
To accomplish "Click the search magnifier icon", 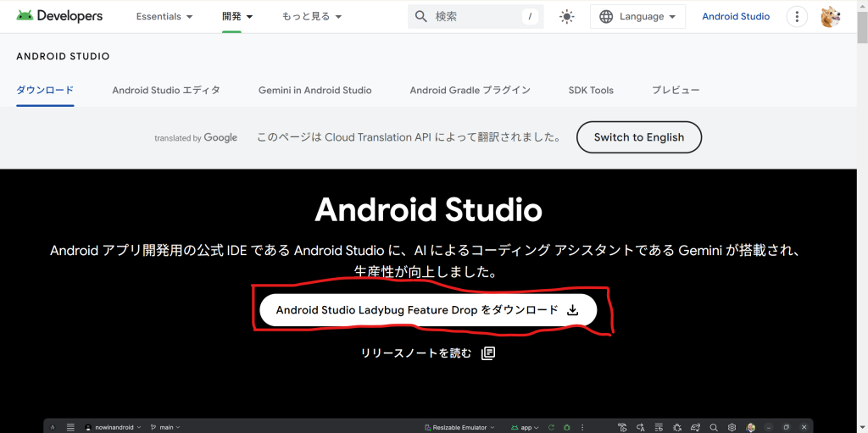I will tap(420, 16).
